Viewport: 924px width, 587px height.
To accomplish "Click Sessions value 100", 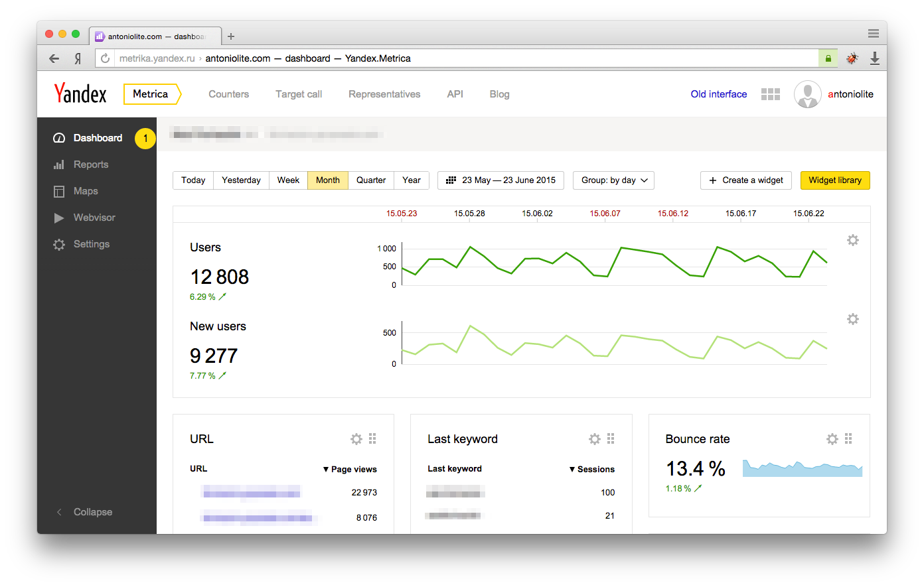I will (x=608, y=493).
